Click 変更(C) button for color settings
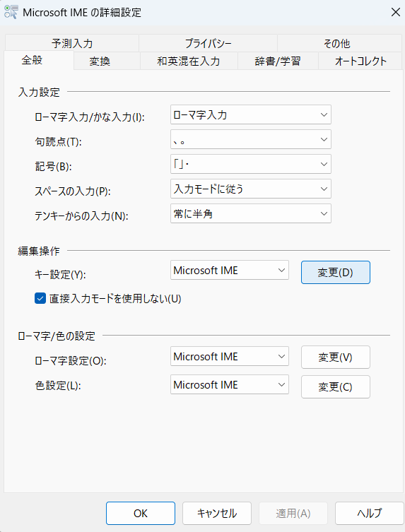 [x=336, y=386]
